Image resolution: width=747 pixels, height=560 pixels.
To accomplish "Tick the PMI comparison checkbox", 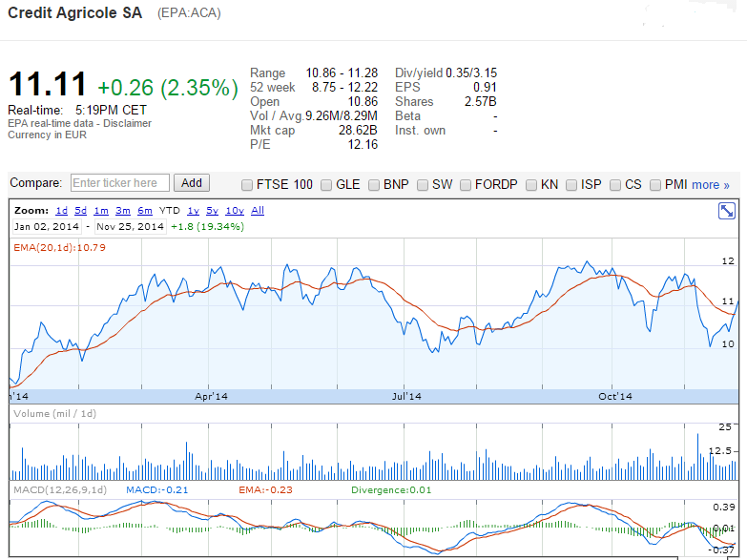I will pos(655,185).
